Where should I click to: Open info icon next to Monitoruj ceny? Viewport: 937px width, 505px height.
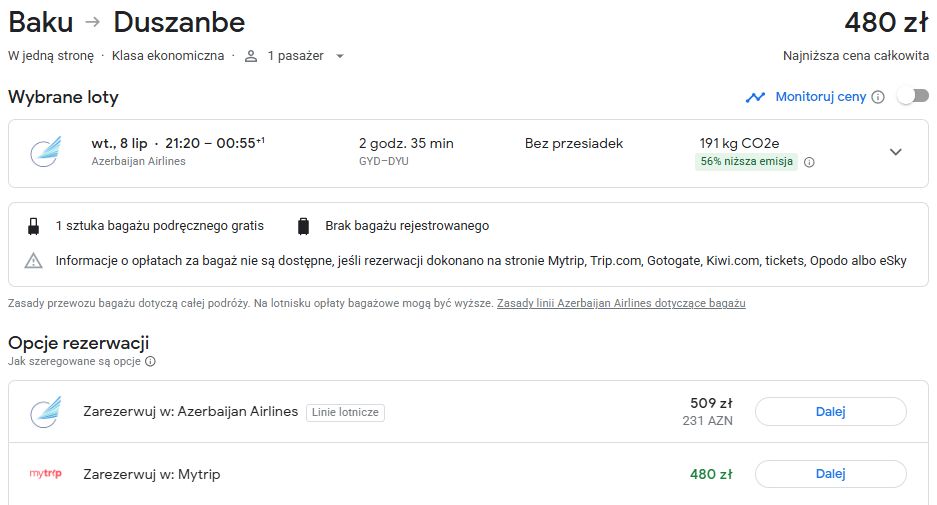pyautogui.click(x=878, y=97)
